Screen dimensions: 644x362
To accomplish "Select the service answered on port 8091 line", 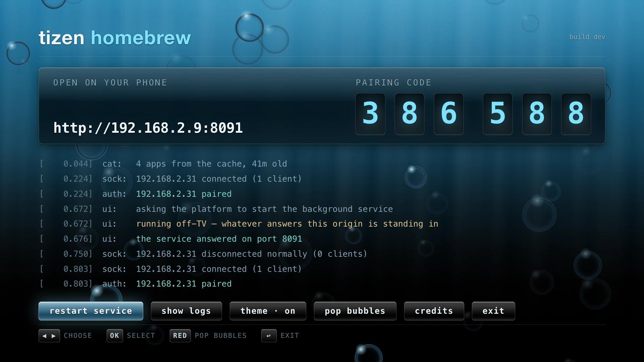I will 171,239.
